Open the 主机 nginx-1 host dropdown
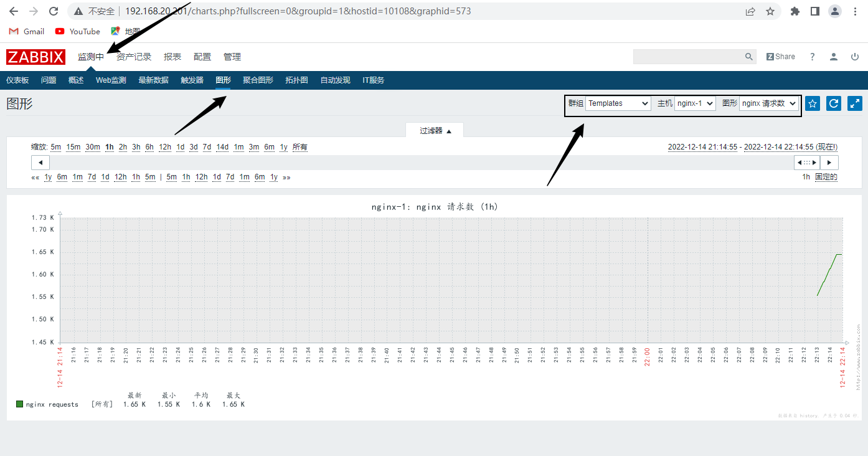Viewport: 868px width, 456px height. pyautogui.click(x=695, y=103)
